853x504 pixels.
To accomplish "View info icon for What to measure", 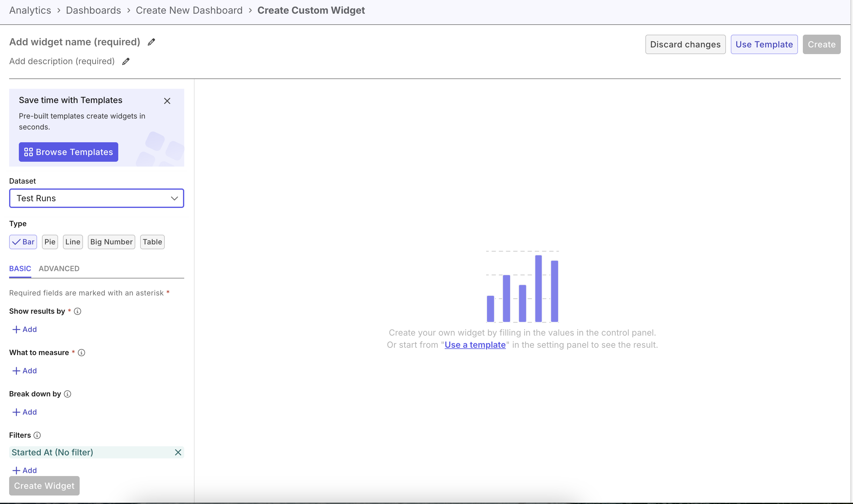I will coord(81,353).
